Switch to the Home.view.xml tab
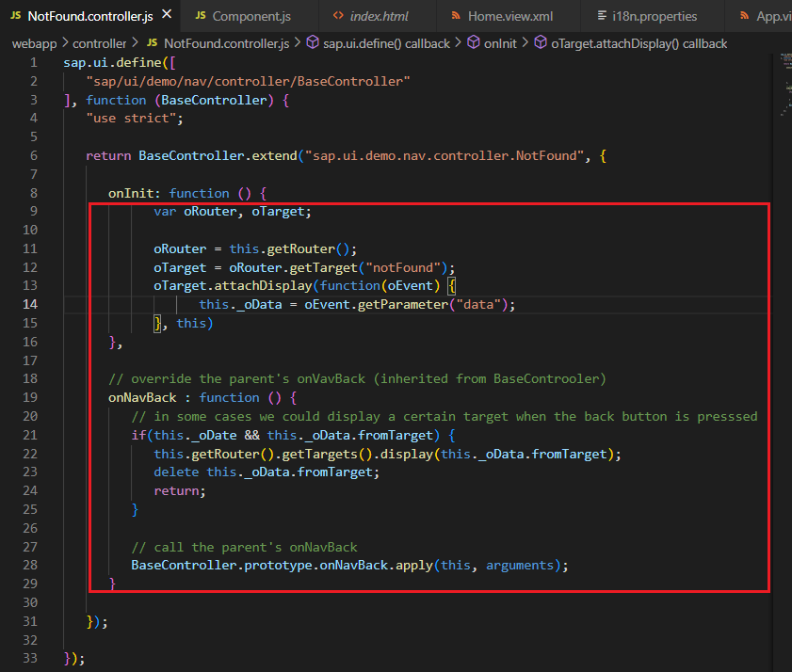The height and width of the screenshot is (672, 792). point(510,16)
